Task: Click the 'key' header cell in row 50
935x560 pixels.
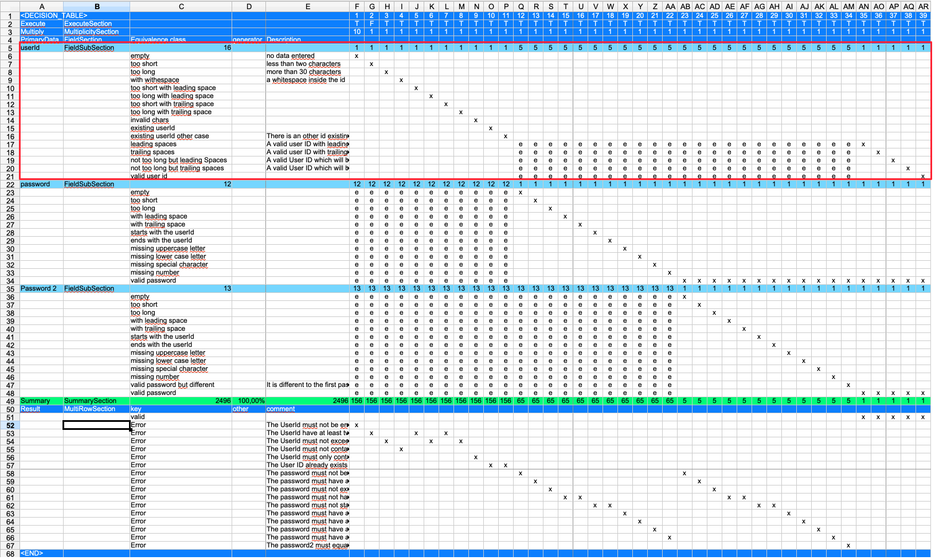Action: 181,409
